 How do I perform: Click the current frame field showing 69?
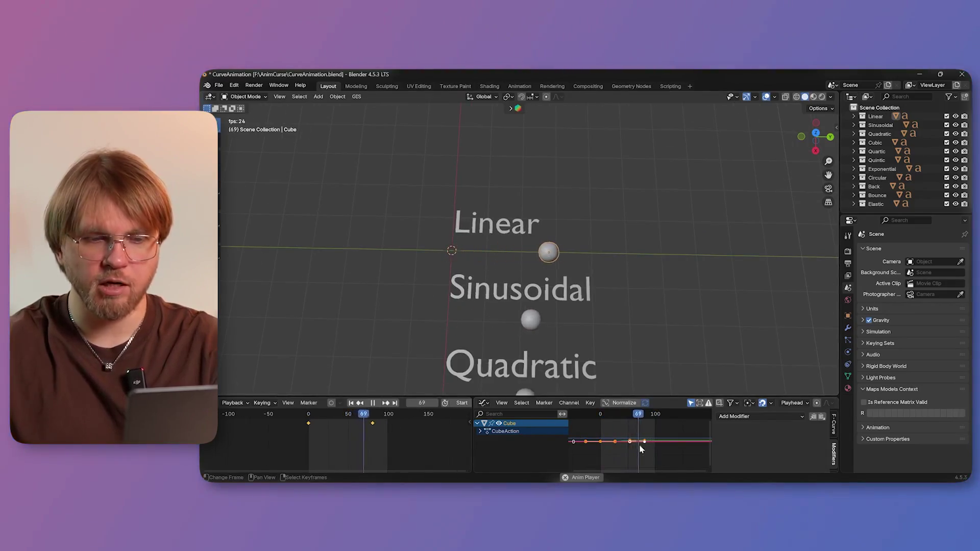422,403
